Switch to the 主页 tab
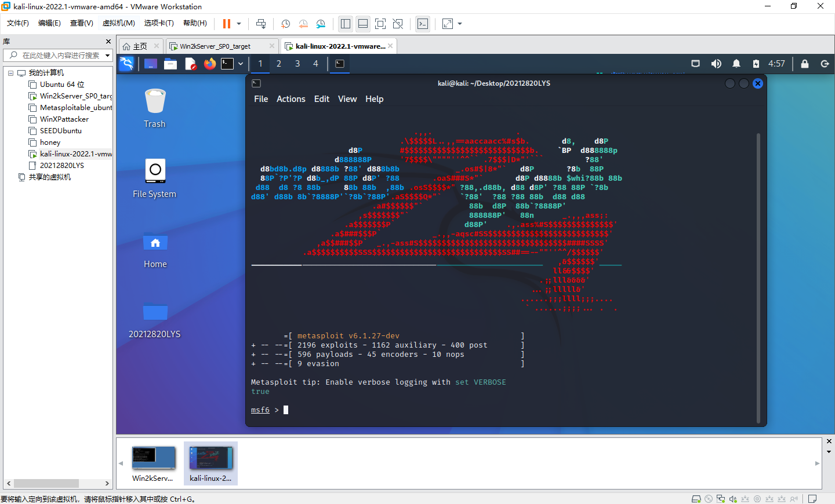 140,46
